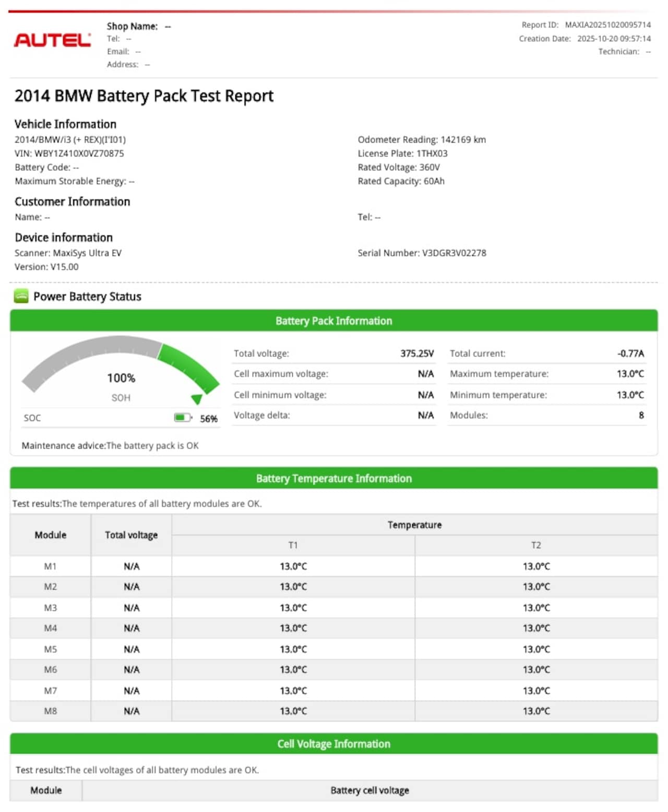This screenshot has height=812, width=668.
Task: Select the Battery Pack Information header bar
Action: pos(333,321)
